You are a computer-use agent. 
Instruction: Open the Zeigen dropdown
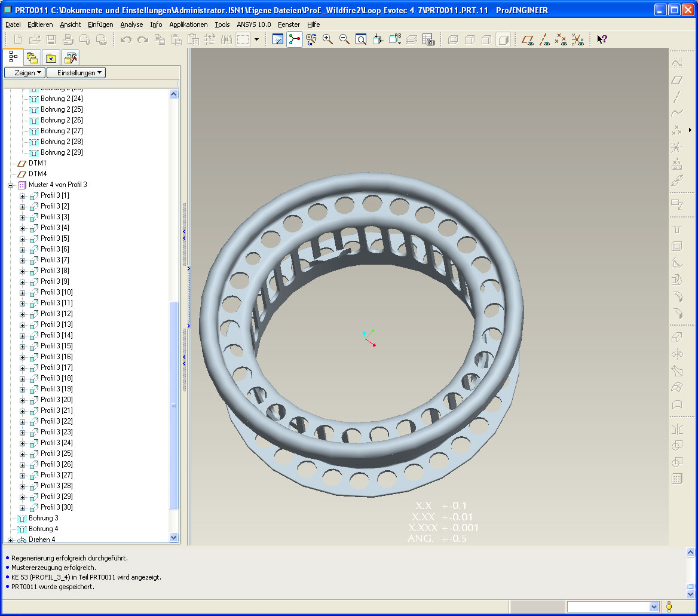point(25,72)
